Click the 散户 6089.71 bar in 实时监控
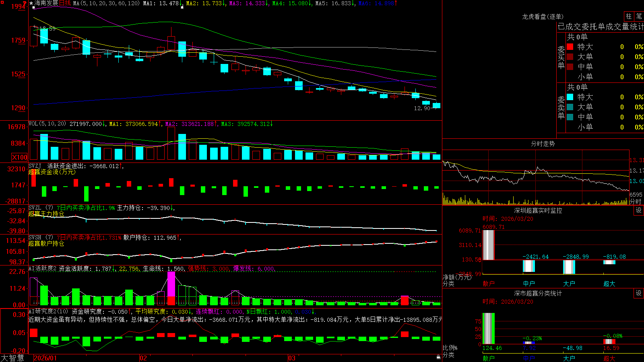 (488, 245)
